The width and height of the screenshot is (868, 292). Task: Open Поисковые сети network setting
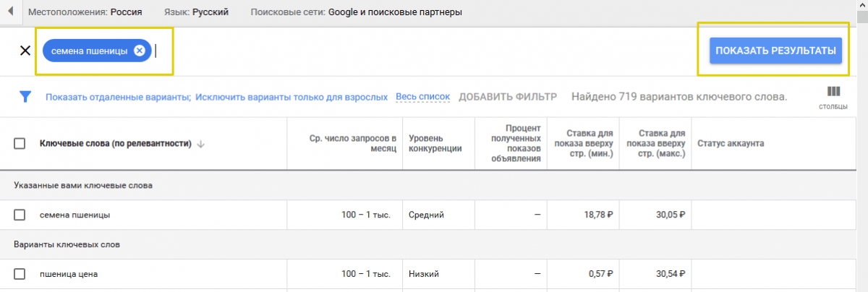(x=356, y=12)
